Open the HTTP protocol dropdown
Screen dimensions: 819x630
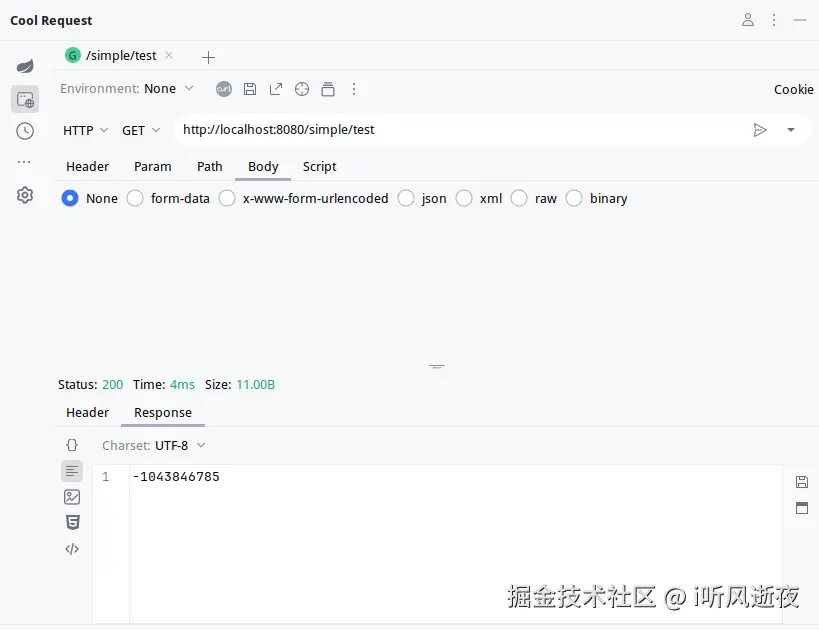click(x=85, y=131)
